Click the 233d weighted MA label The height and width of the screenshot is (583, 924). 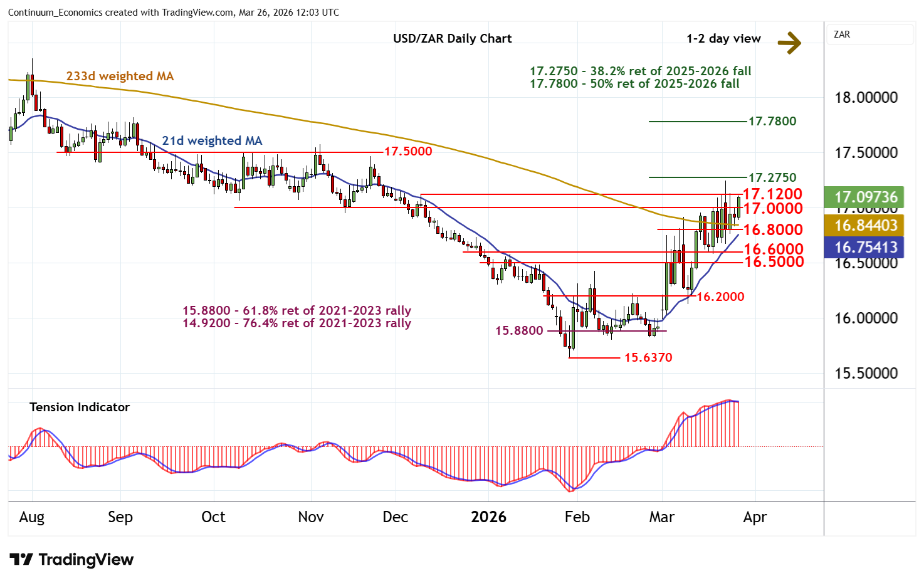(x=120, y=76)
